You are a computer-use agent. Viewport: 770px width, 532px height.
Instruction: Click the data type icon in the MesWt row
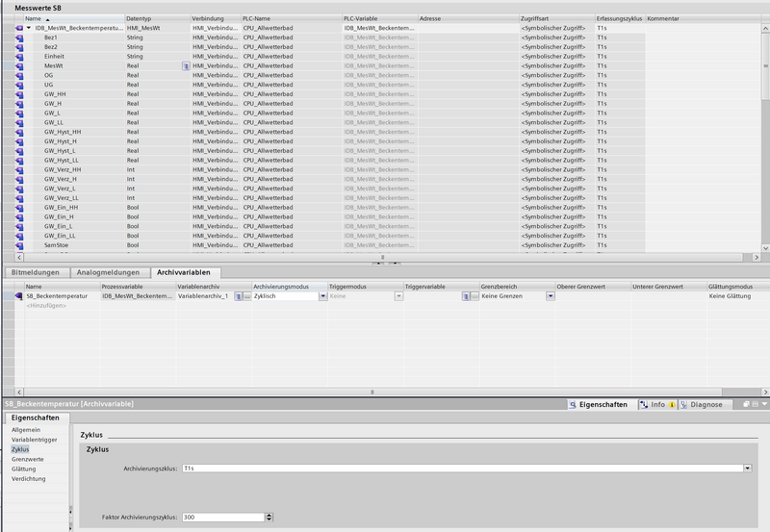[186, 65]
